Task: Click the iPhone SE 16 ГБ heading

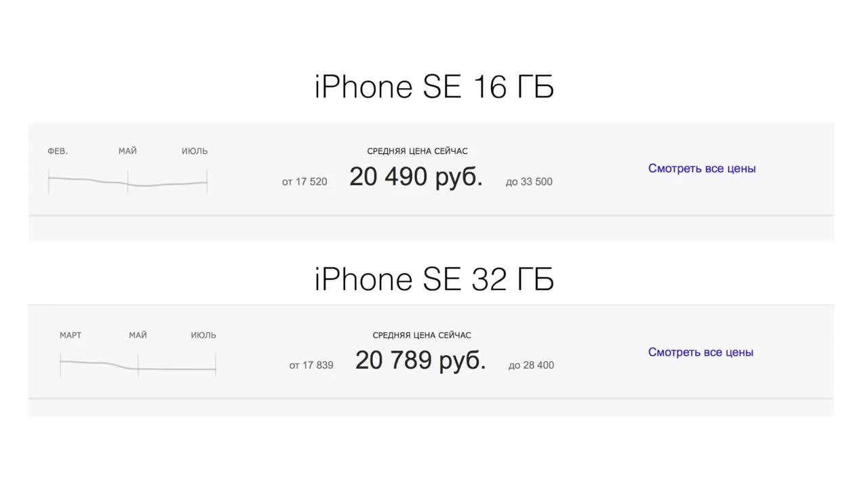Action: click(x=434, y=87)
